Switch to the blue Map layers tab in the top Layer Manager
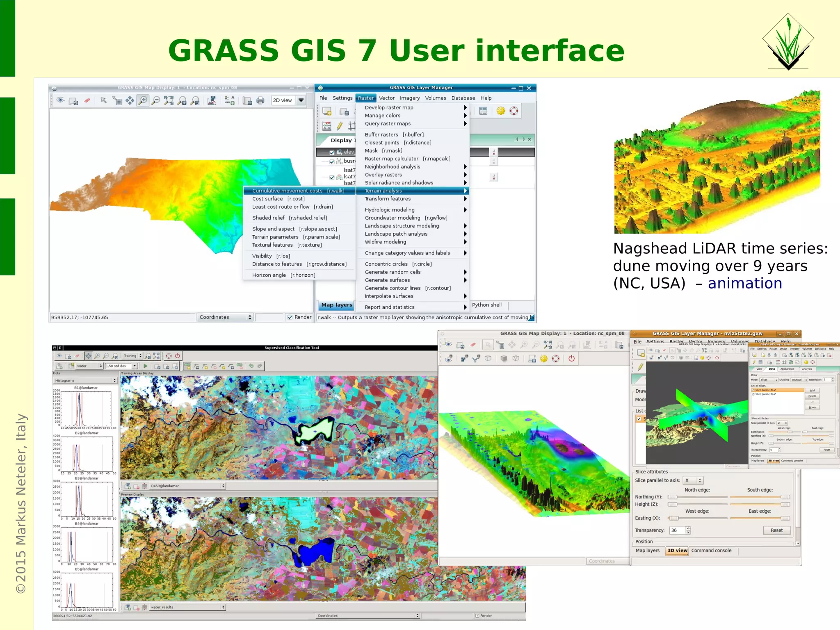The image size is (840, 630). pyautogui.click(x=336, y=305)
